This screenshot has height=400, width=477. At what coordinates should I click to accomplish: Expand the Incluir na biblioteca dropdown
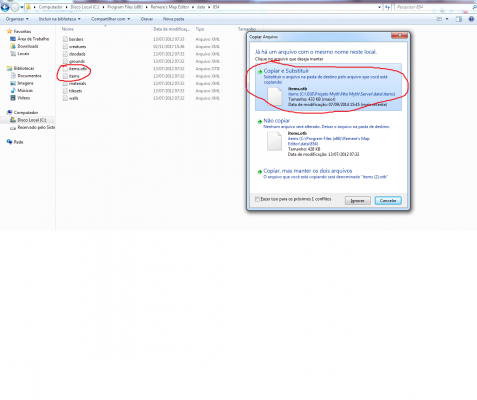click(x=60, y=19)
